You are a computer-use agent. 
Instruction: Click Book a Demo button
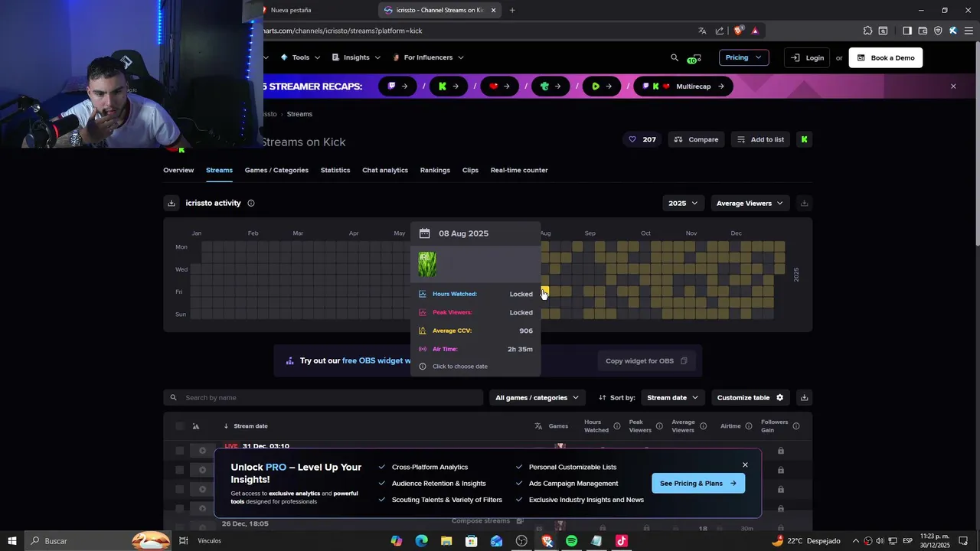coord(886,57)
